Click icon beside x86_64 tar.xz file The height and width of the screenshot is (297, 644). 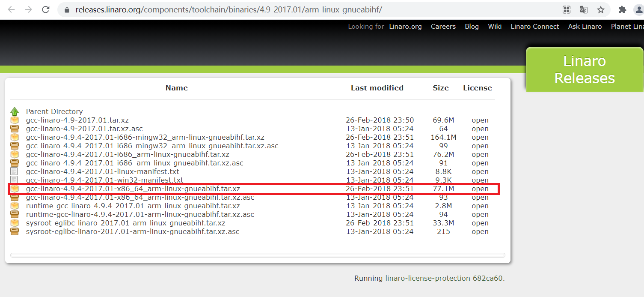pyautogui.click(x=15, y=189)
